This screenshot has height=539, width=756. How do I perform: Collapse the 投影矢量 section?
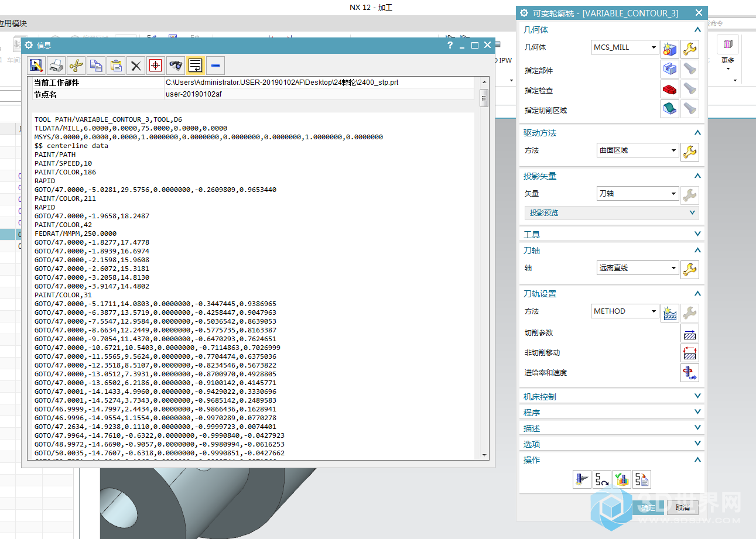[611, 176]
